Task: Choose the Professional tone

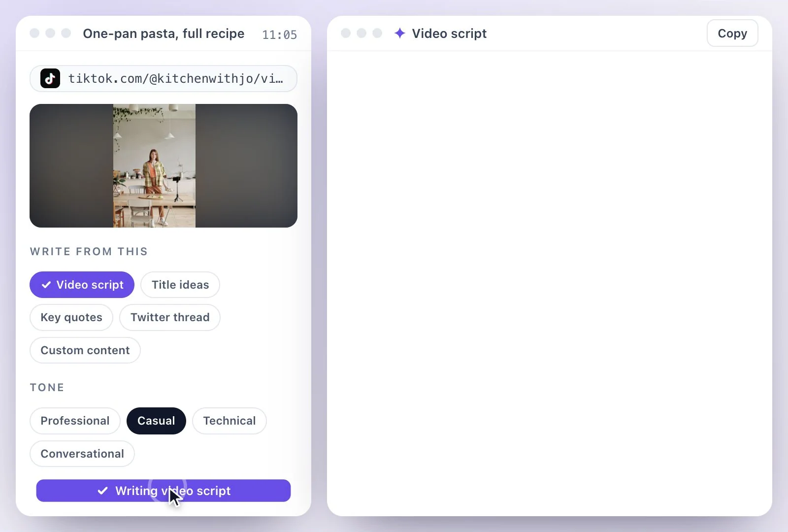Action: [x=75, y=421]
